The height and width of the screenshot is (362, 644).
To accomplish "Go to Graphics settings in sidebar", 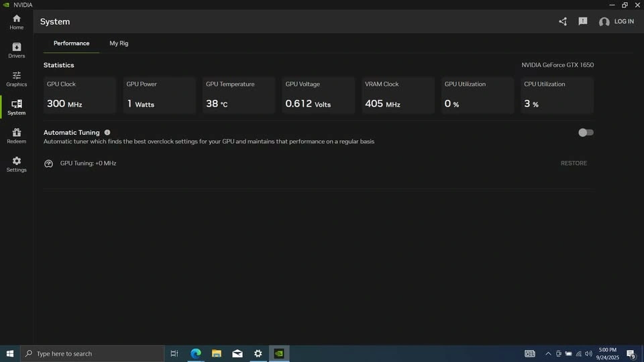I will pyautogui.click(x=16, y=78).
